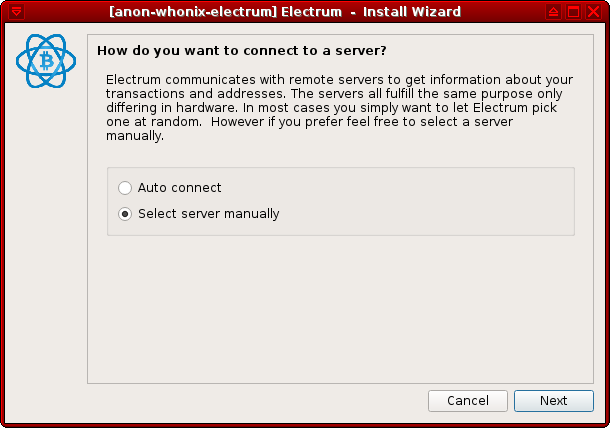Choose the Select server manually radio button

tap(125, 214)
